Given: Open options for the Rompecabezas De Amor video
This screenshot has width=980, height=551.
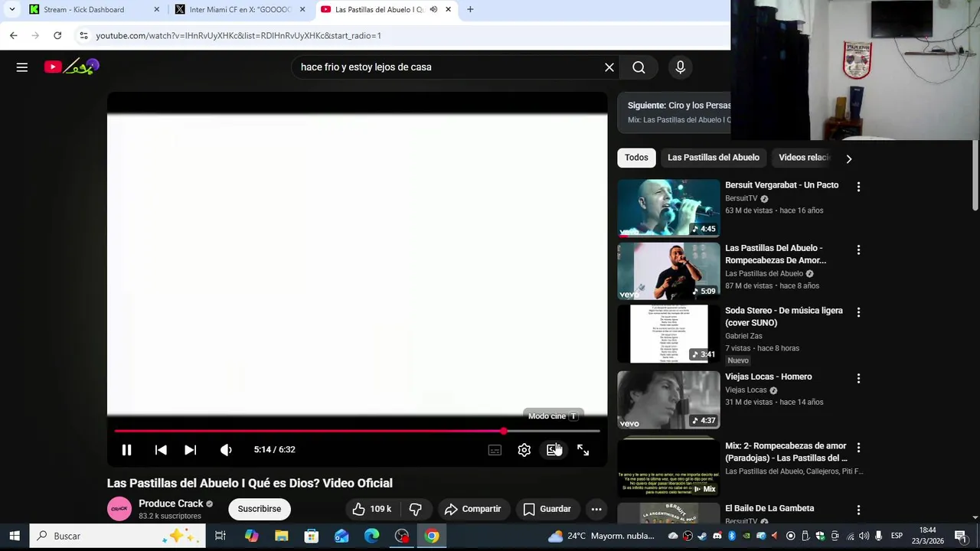Looking at the screenshot, I should (x=858, y=249).
